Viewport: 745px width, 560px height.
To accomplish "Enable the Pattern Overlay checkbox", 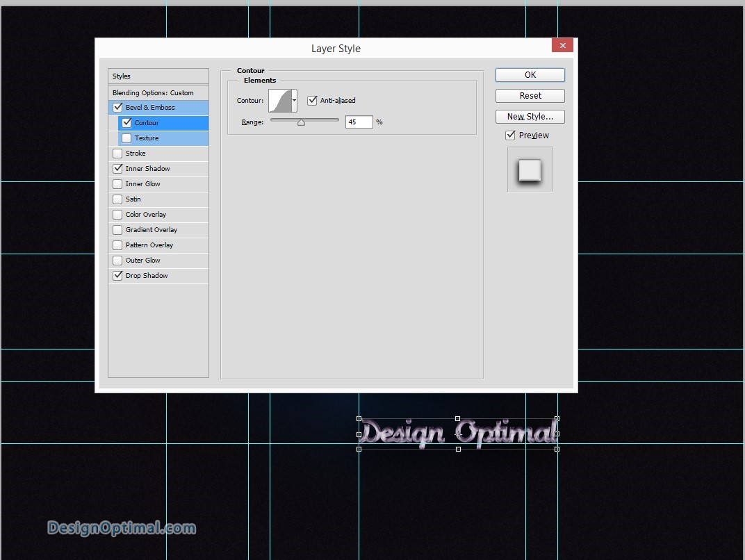I will [x=118, y=245].
